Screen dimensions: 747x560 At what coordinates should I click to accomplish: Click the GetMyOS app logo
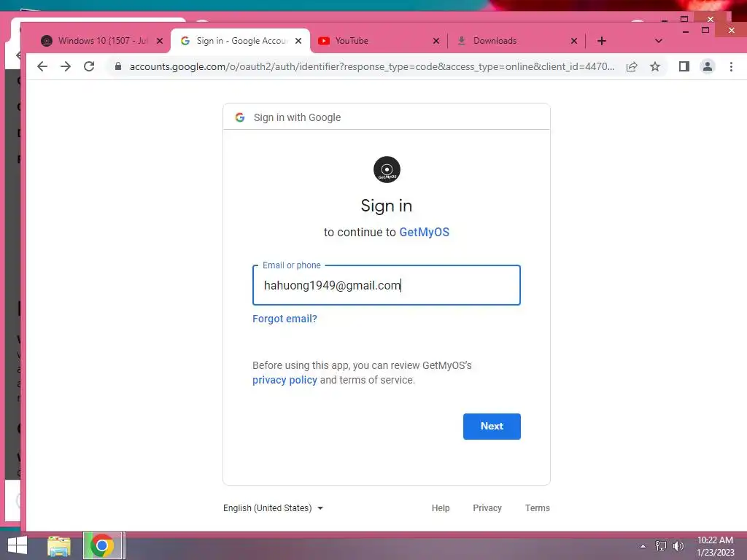pyautogui.click(x=387, y=169)
